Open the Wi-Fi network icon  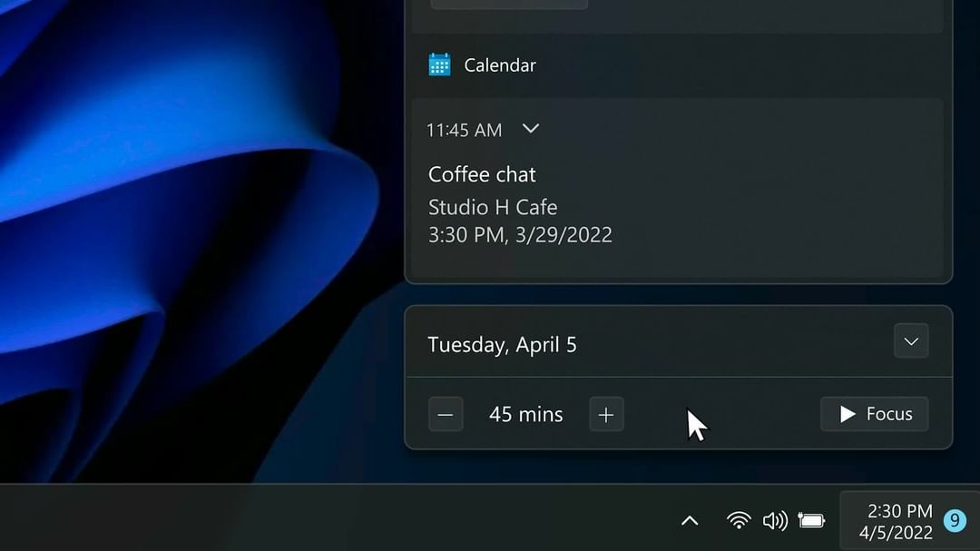[x=739, y=520]
